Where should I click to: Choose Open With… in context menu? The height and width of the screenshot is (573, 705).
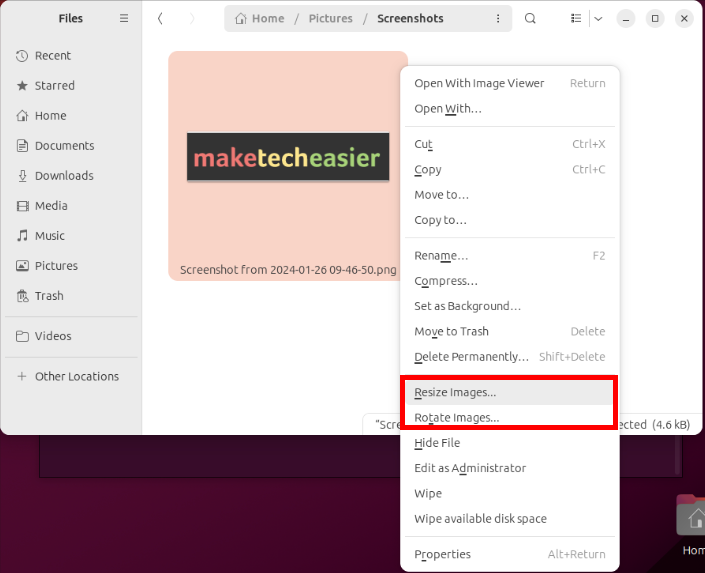509,108
